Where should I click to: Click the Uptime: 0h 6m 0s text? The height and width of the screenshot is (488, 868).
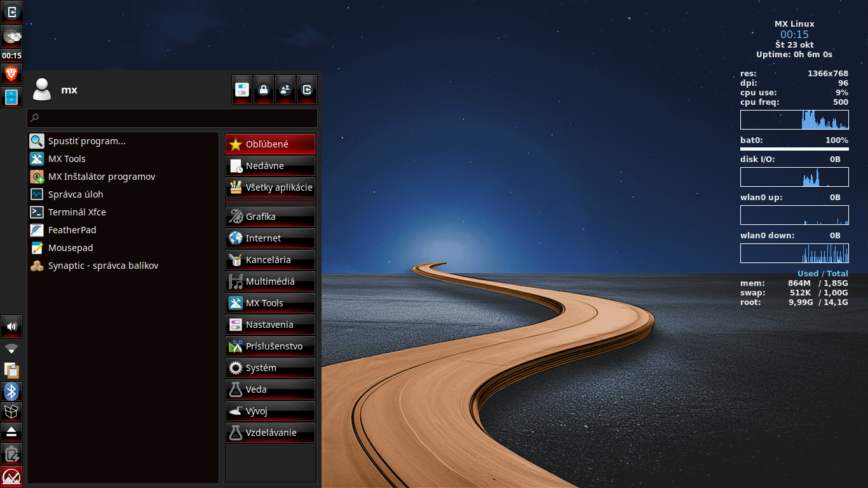point(794,55)
